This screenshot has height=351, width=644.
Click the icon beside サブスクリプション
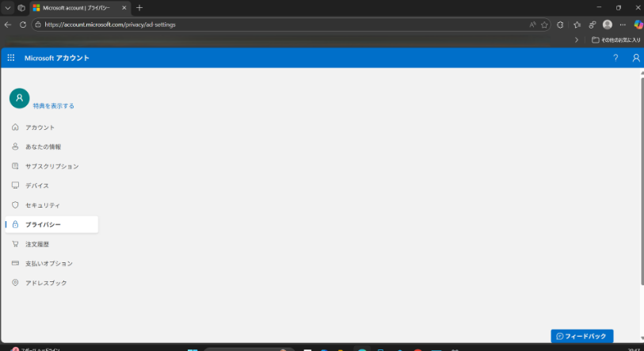(x=15, y=166)
